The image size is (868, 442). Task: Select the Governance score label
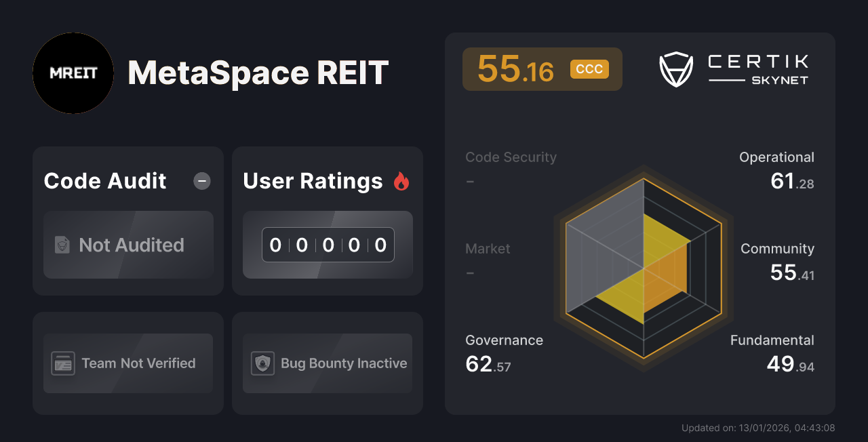pos(504,340)
